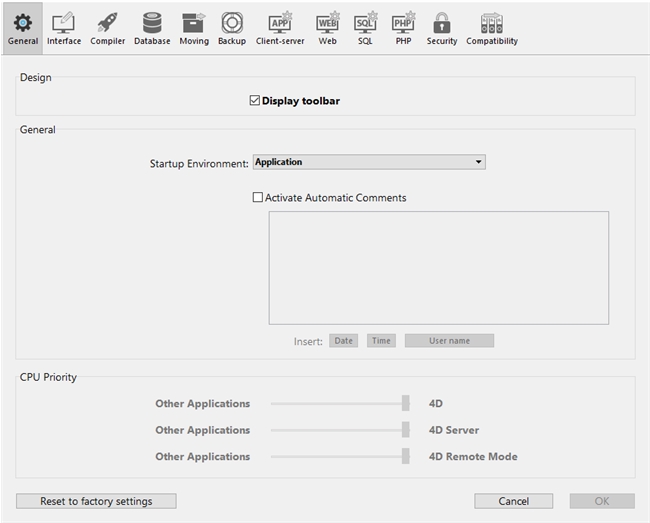Click the 4D Server priority slider handle
650x523 pixels.
pyautogui.click(x=406, y=430)
